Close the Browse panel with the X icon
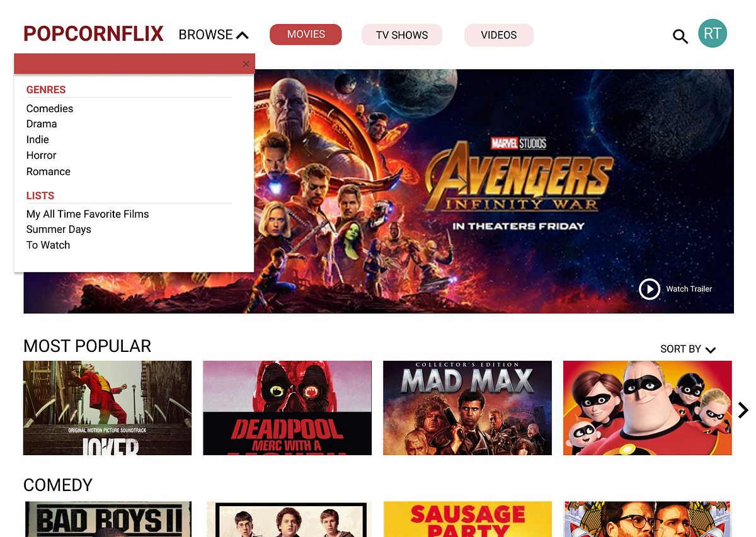This screenshot has width=756, height=537. click(x=246, y=64)
